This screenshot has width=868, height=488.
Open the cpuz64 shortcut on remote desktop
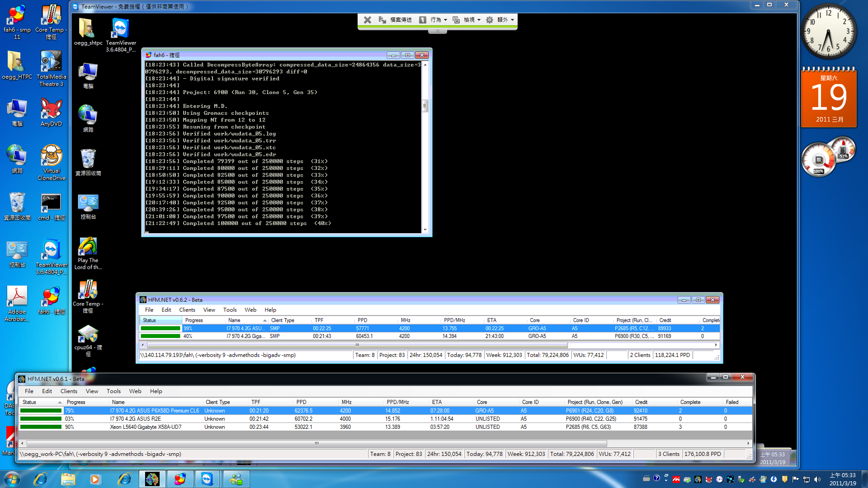[88, 340]
